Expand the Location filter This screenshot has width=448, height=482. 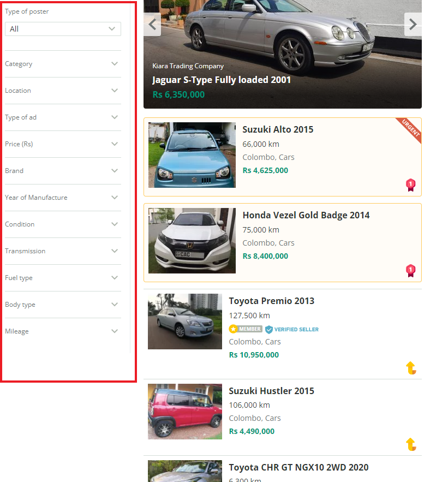pos(63,91)
